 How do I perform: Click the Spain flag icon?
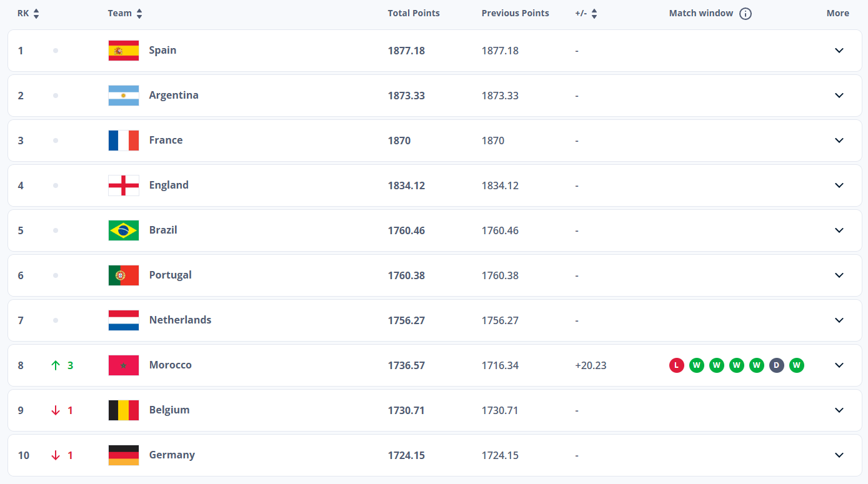tap(123, 51)
